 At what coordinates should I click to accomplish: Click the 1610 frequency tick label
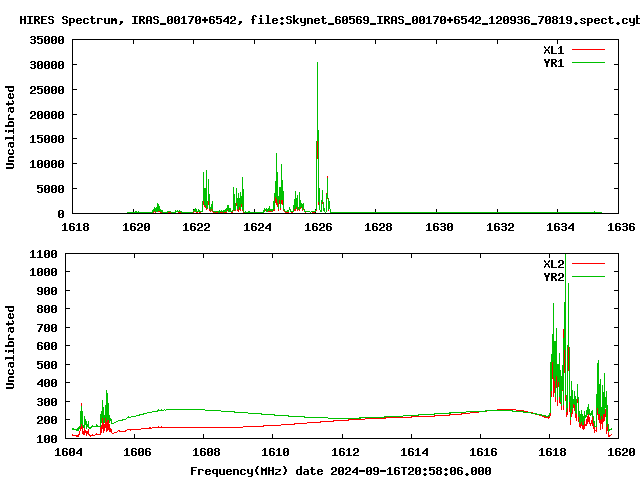point(275,452)
